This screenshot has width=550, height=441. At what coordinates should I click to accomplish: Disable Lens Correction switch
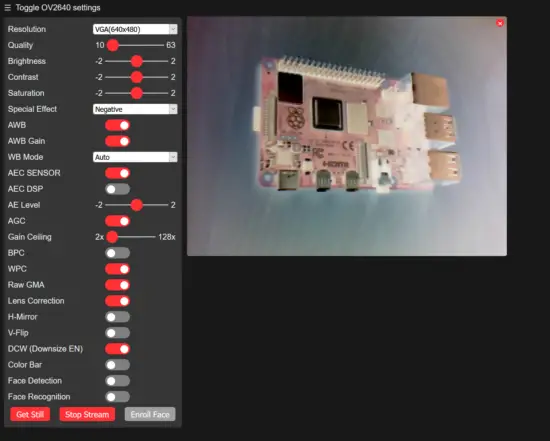pyautogui.click(x=118, y=301)
